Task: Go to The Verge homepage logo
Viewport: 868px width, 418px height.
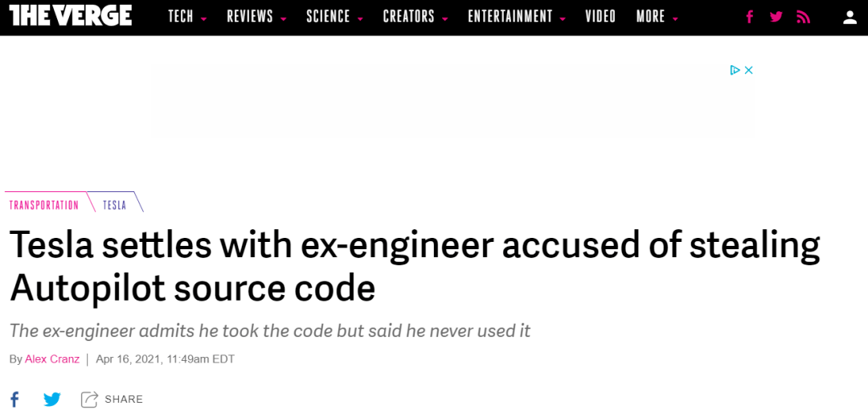Action: click(70, 16)
